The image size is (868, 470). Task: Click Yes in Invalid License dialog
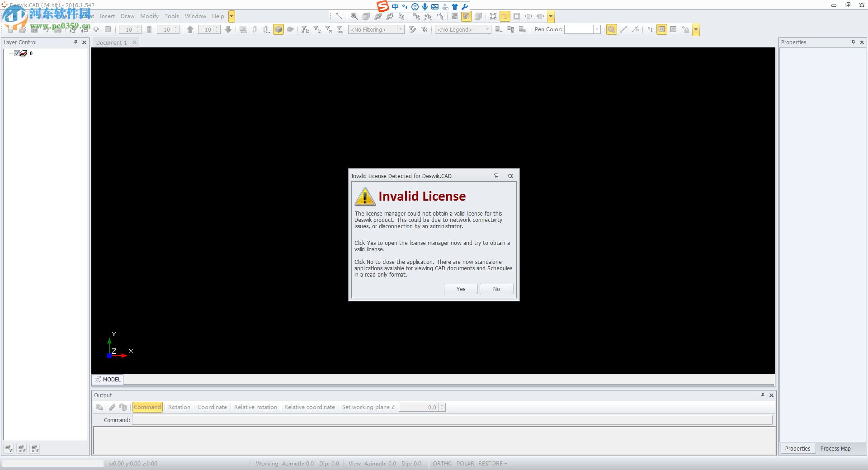461,289
